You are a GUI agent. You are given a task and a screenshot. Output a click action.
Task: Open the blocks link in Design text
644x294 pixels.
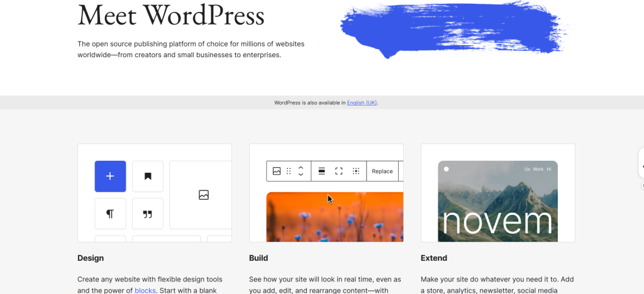[x=145, y=290]
